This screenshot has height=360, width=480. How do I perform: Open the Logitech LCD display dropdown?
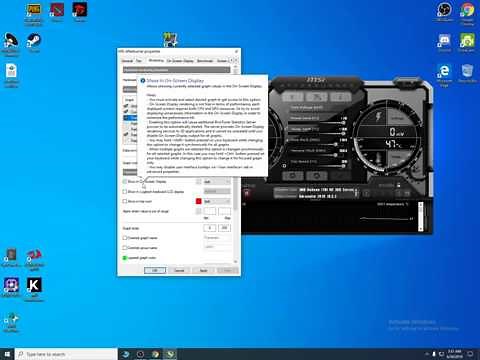tap(217, 191)
